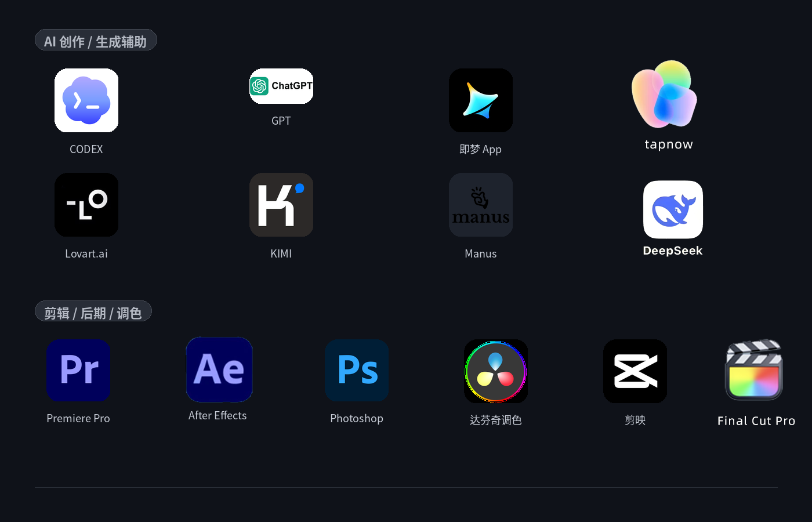
Task: Click the KIMI app icon
Action: pos(281,205)
